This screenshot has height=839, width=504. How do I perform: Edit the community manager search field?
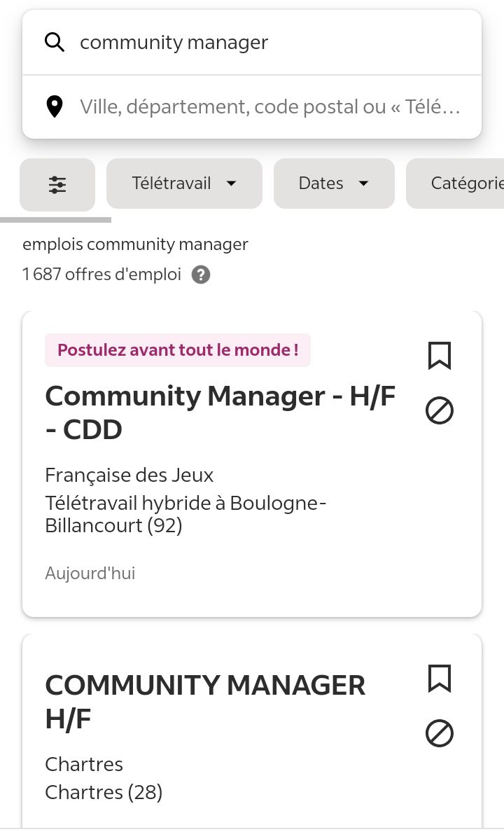click(266, 42)
